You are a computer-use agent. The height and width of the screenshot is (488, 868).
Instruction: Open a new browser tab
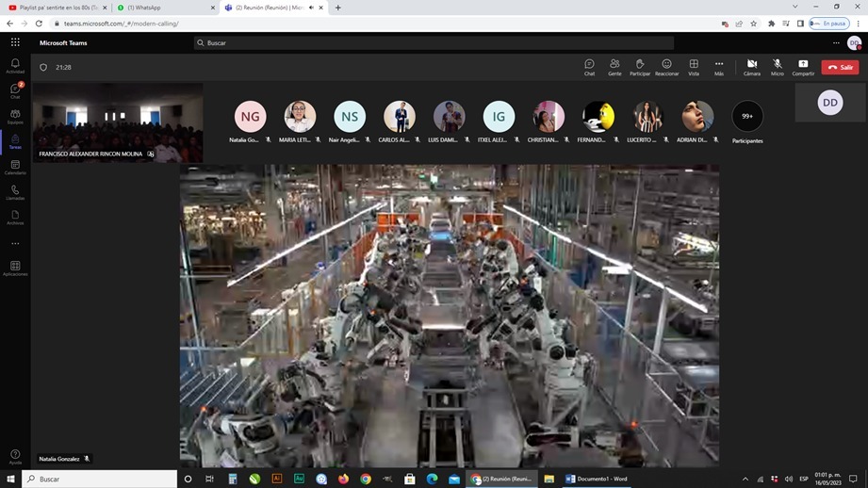coord(337,8)
